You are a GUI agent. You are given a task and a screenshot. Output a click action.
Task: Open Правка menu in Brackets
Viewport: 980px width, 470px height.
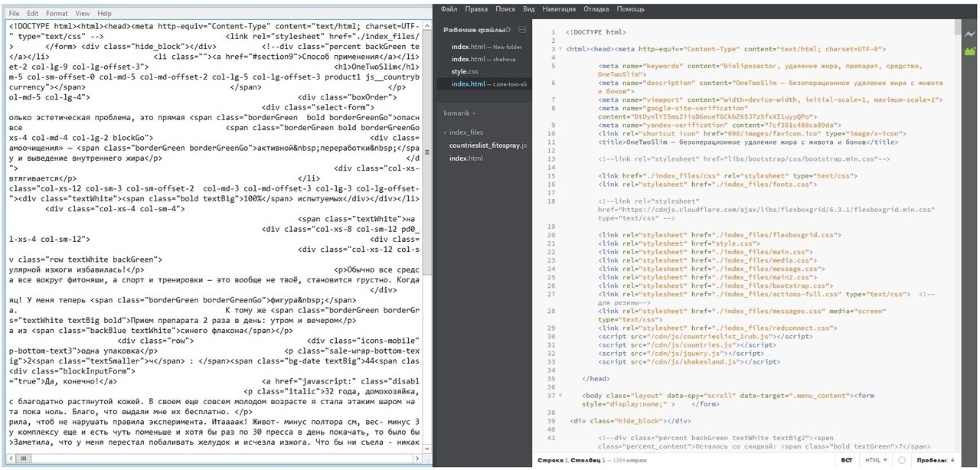click(476, 9)
